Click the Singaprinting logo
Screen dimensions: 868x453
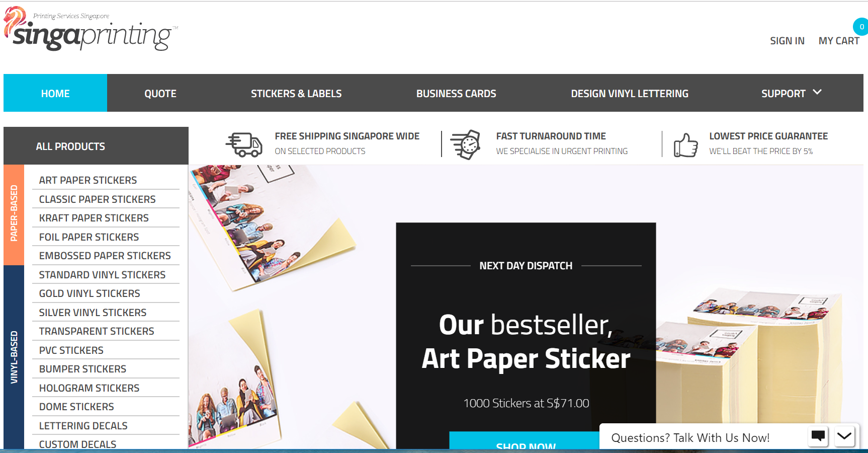[91, 29]
